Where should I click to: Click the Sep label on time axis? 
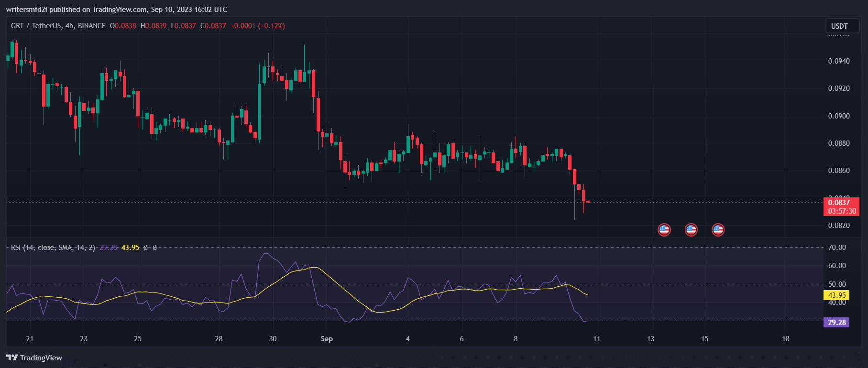pos(327,339)
